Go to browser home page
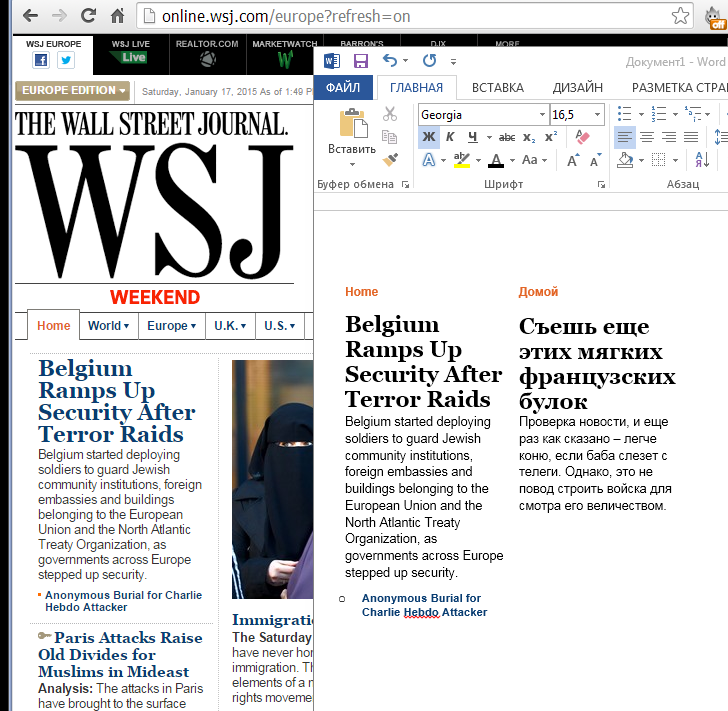This screenshot has height=711, width=728. pos(117,16)
